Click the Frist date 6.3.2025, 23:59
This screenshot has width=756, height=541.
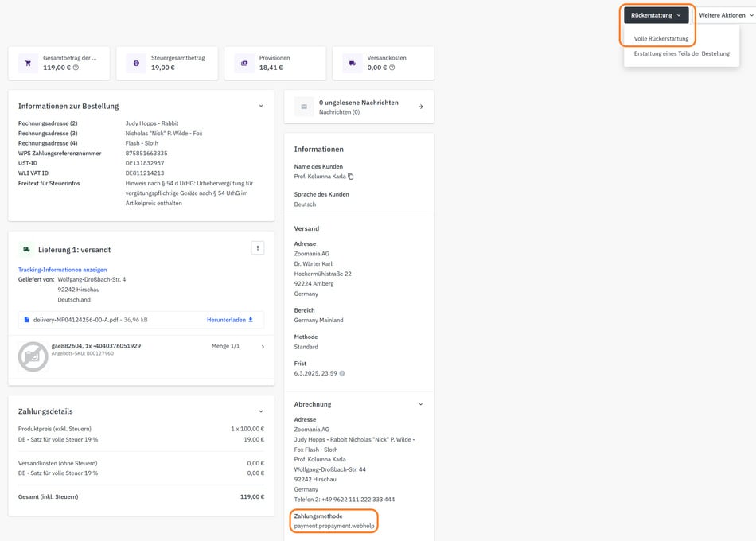[x=315, y=373]
